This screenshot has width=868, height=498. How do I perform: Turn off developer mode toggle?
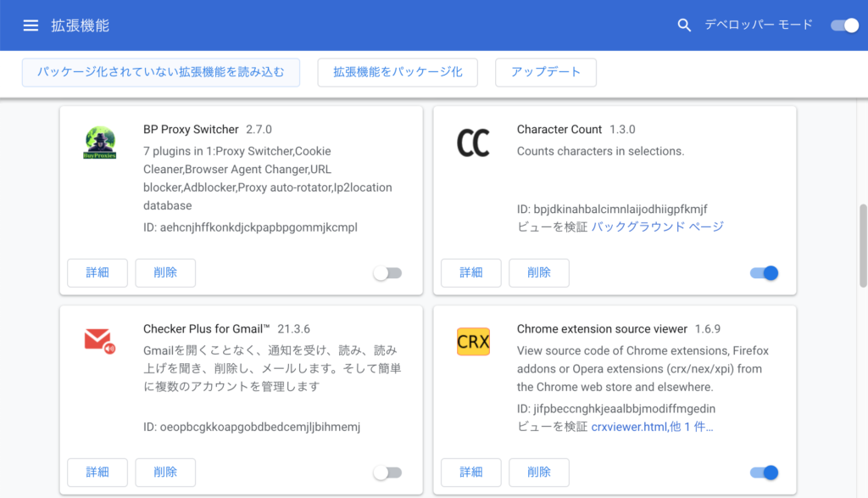[845, 25]
